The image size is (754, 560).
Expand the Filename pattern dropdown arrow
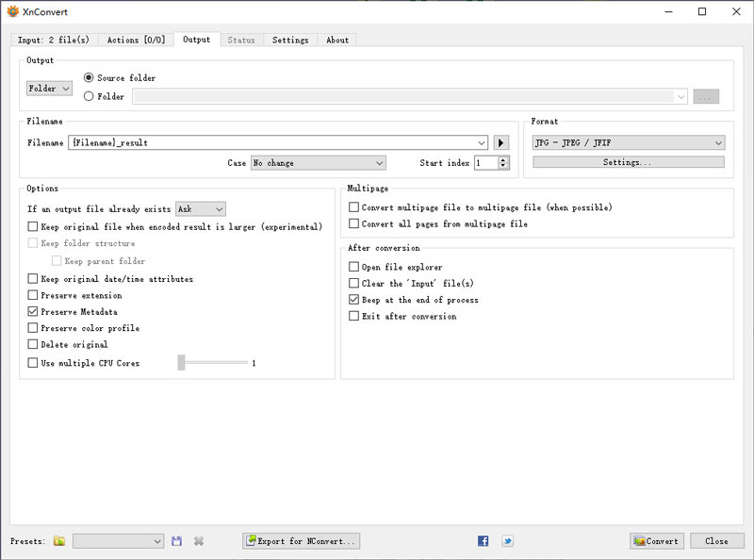[482, 142]
